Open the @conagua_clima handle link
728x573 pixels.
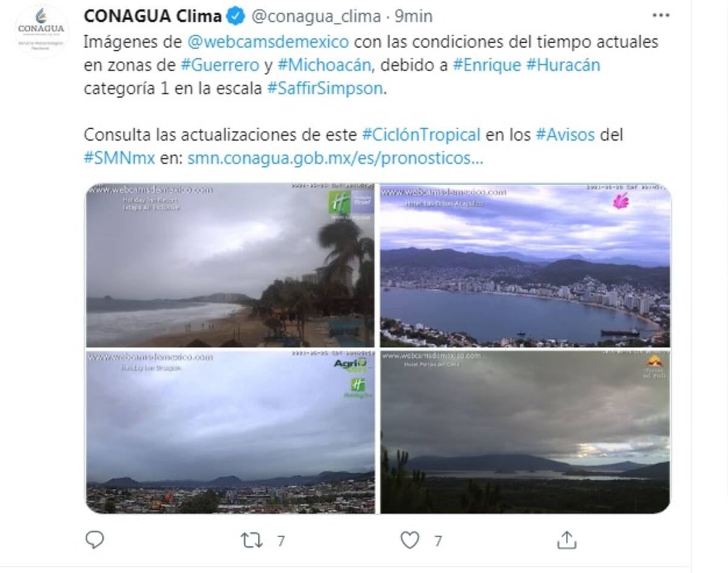pyautogui.click(x=316, y=16)
